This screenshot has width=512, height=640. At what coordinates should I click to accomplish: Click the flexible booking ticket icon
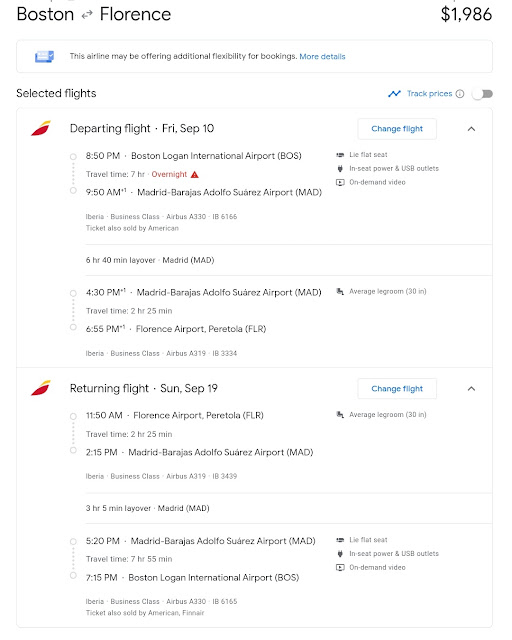(x=45, y=56)
